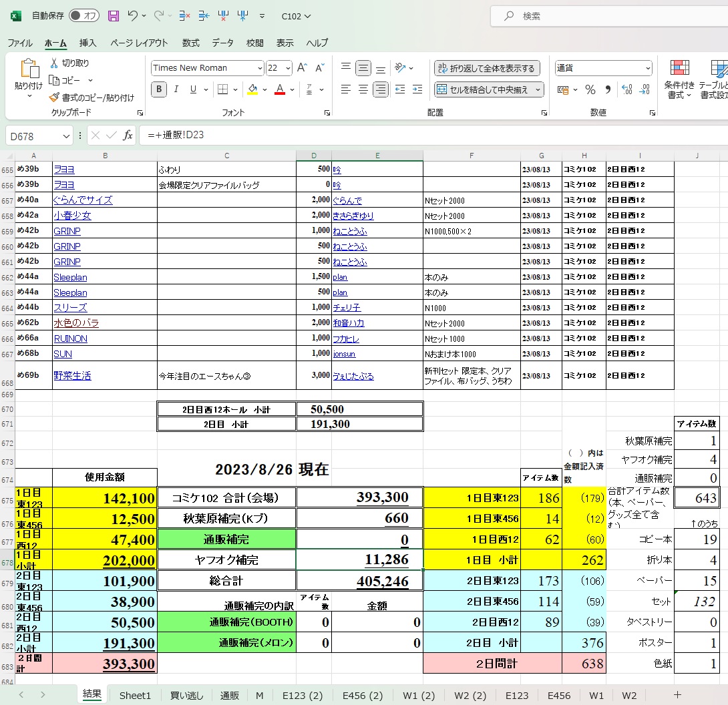Toggle Underline formatting
The image size is (728, 705).
(x=193, y=89)
